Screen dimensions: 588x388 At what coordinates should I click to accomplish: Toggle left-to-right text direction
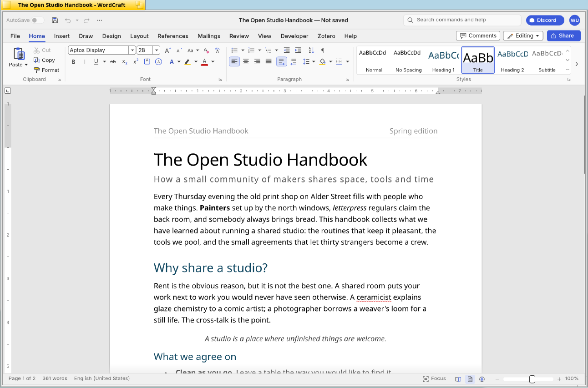point(282,62)
